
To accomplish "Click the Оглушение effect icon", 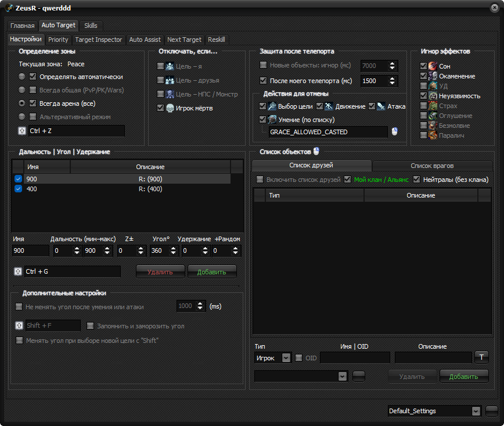I will pyautogui.click(x=433, y=116).
